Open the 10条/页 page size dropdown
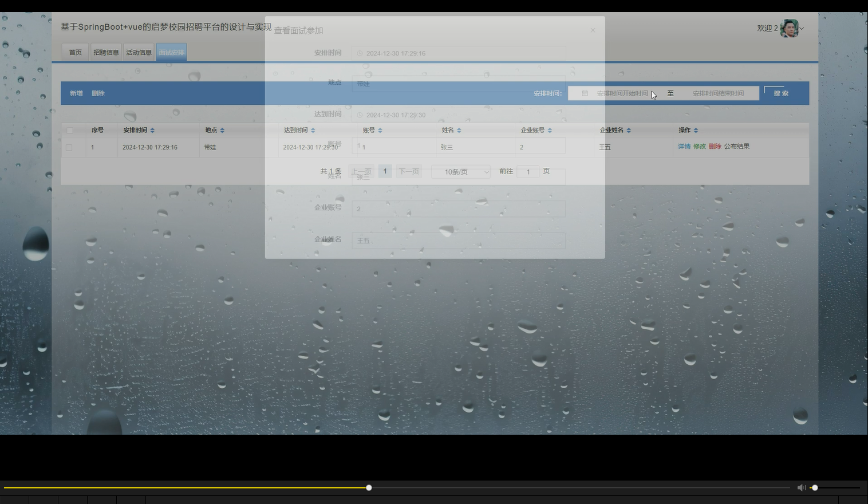 461,172
